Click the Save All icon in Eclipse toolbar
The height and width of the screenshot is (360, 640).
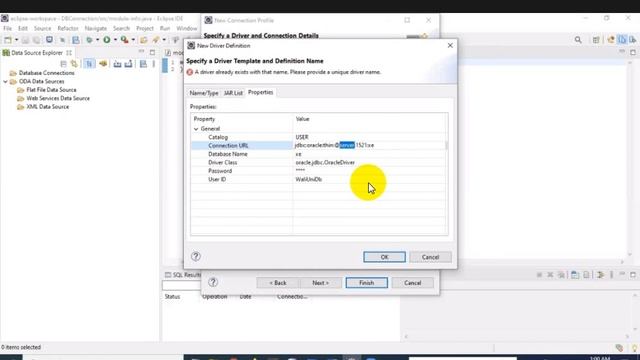(x=36, y=40)
